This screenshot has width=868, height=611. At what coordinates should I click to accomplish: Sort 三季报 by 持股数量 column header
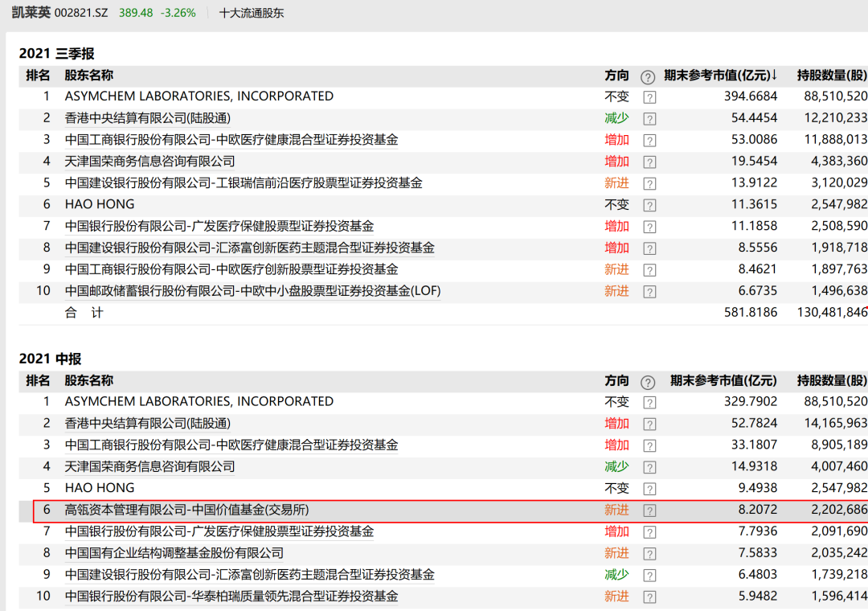tap(832, 76)
